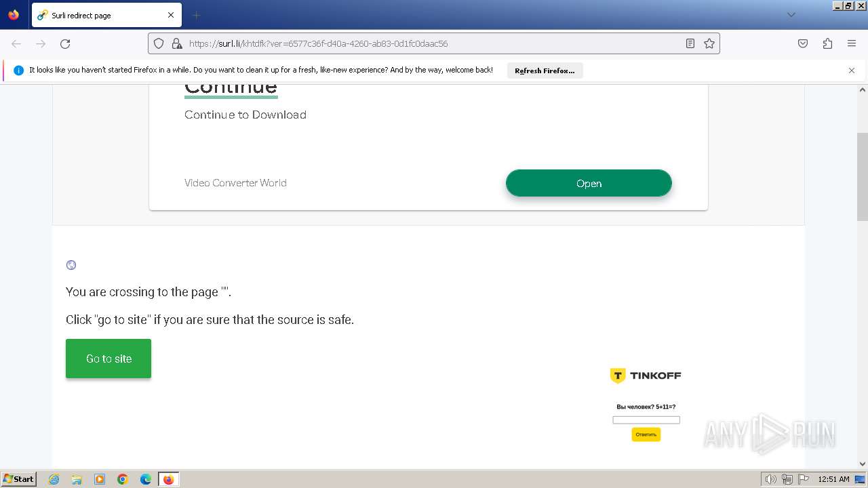Launch Internet Explorer from the taskbar
The width and height of the screenshot is (868, 488).
pos(54,479)
